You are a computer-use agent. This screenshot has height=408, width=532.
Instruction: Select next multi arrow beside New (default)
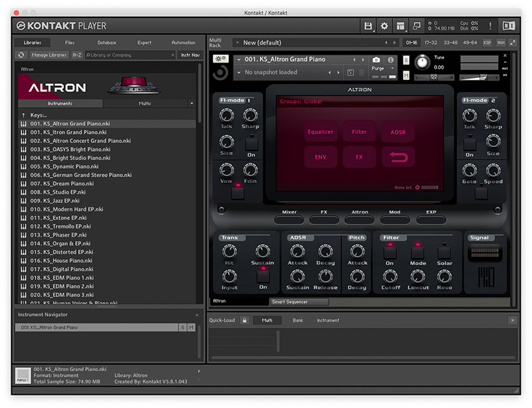(394, 43)
